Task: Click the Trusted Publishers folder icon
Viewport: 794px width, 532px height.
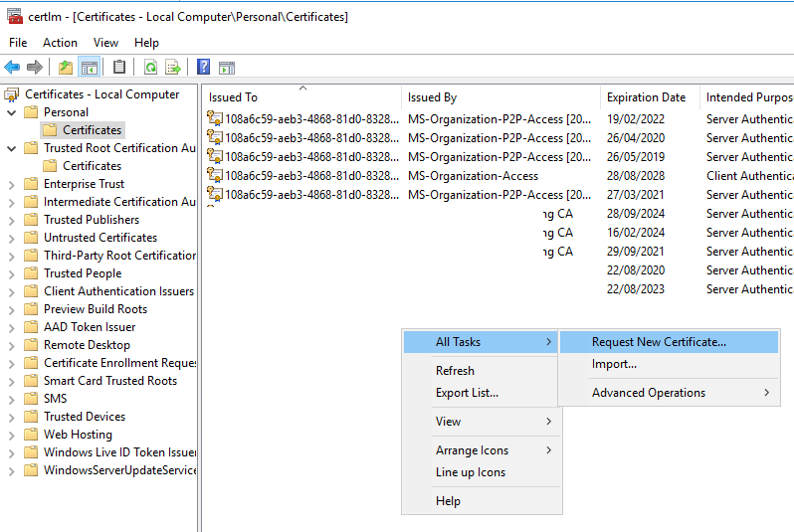Action: pos(31,219)
